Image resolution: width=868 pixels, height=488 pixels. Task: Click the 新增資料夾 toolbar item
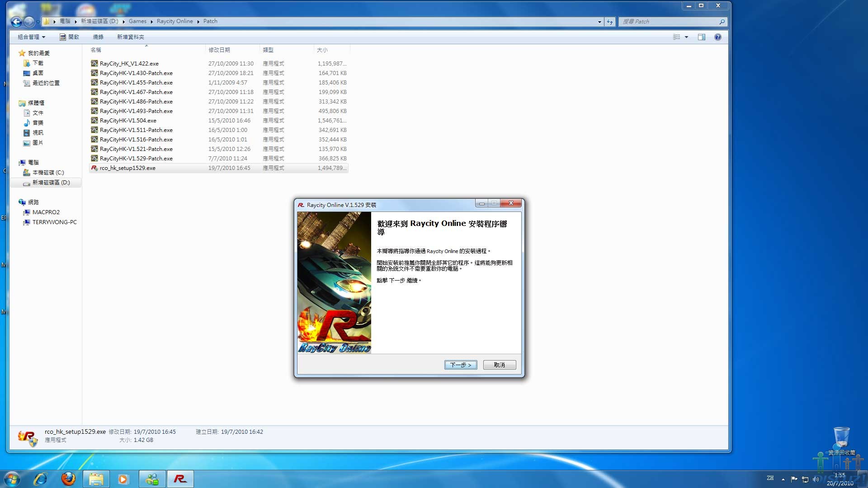click(130, 37)
